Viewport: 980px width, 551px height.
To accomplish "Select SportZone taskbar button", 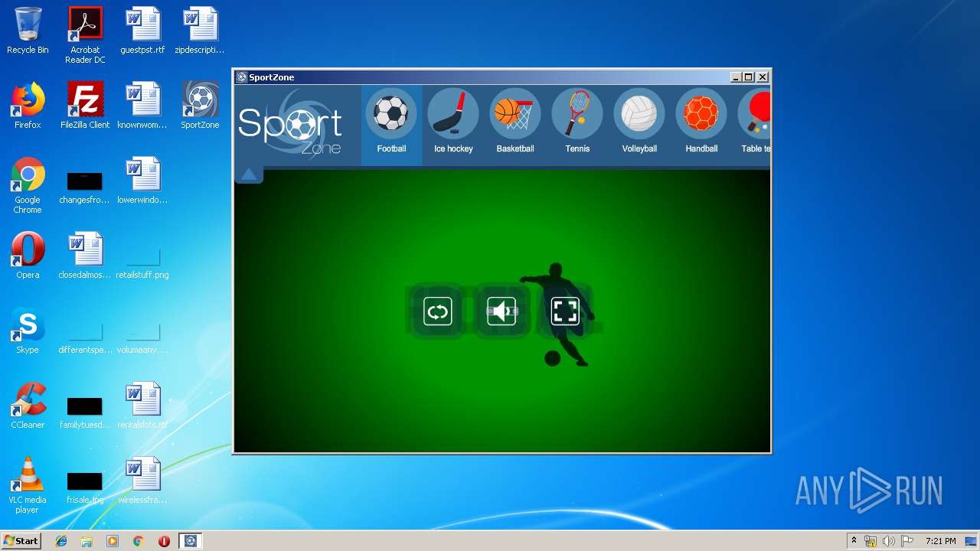I will (x=191, y=541).
